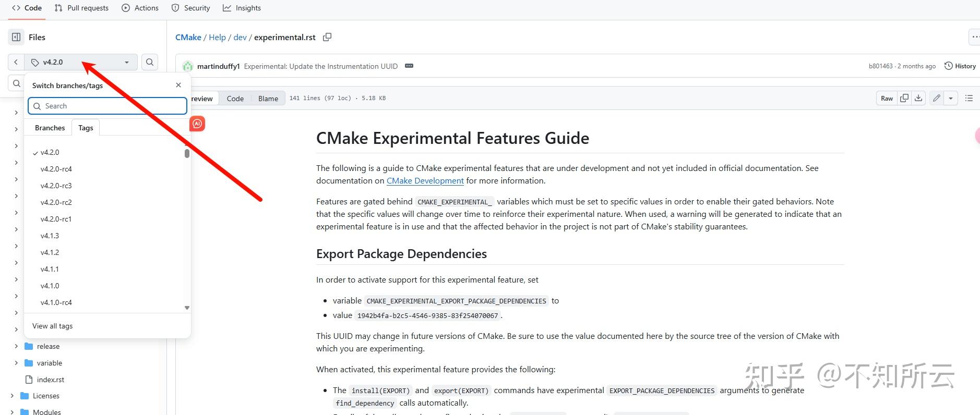
Task: Expand the Licenses folder
Action: coord(11,396)
